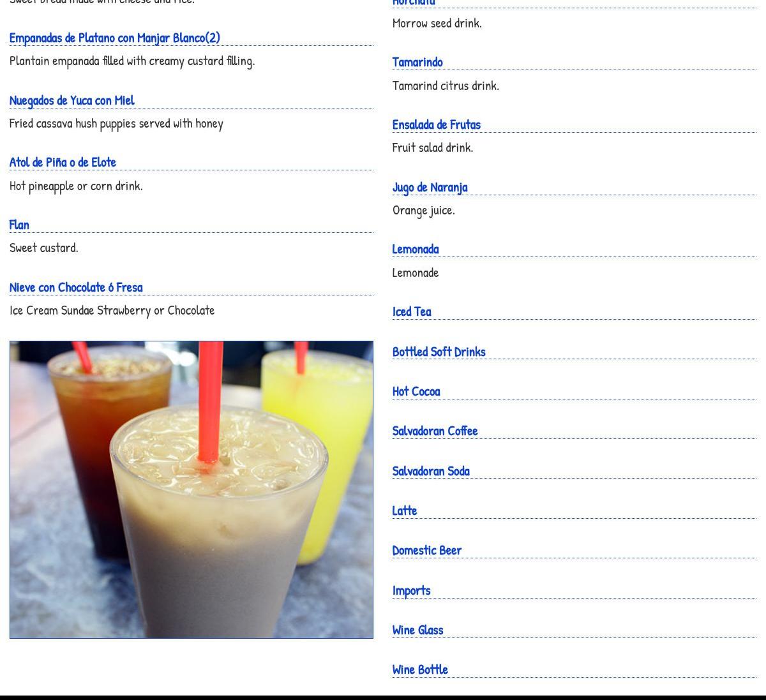
Task: Select the Imports link
Action: pos(411,590)
